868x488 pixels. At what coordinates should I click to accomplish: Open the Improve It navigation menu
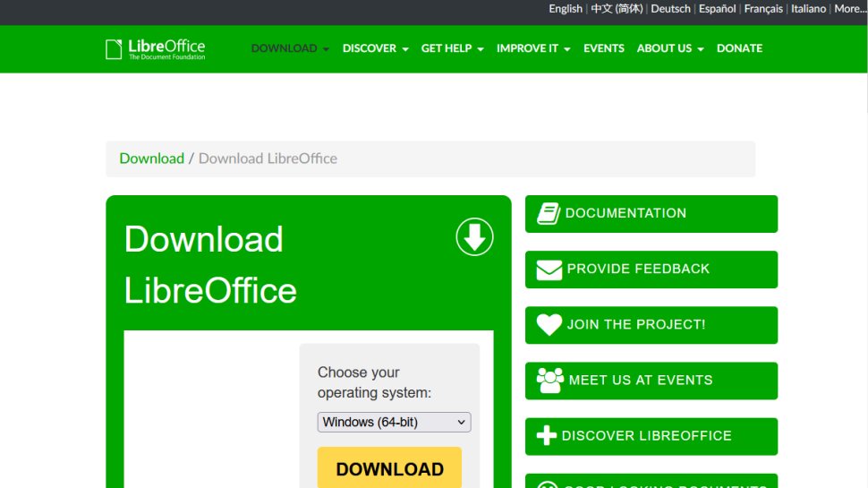point(533,48)
